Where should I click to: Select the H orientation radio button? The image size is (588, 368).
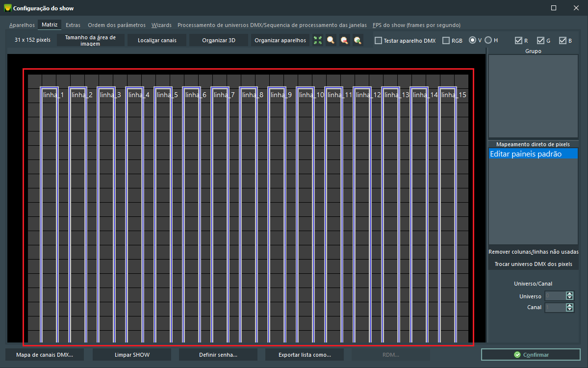488,40
